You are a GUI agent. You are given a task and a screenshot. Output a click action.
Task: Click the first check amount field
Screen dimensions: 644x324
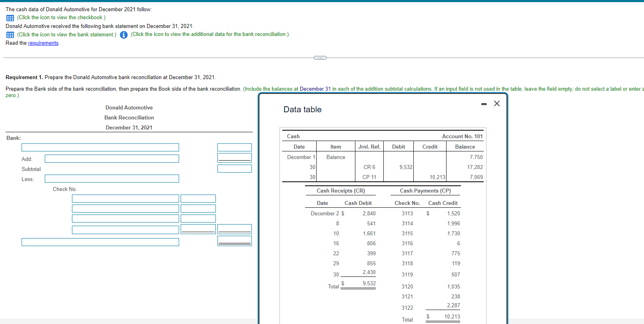[x=198, y=199]
